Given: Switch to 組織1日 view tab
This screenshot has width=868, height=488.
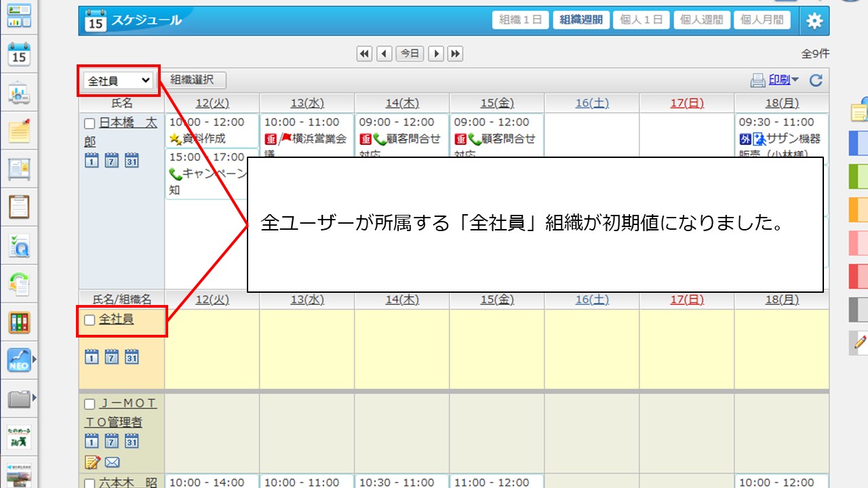Looking at the screenshot, I should 520,20.
